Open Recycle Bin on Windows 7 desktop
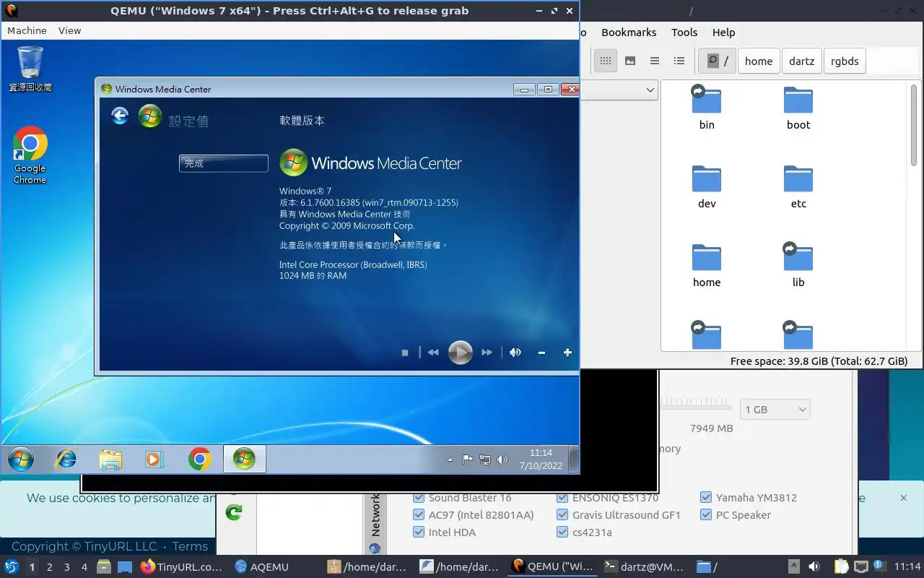The image size is (924, 578). click(x=30, y=69)
